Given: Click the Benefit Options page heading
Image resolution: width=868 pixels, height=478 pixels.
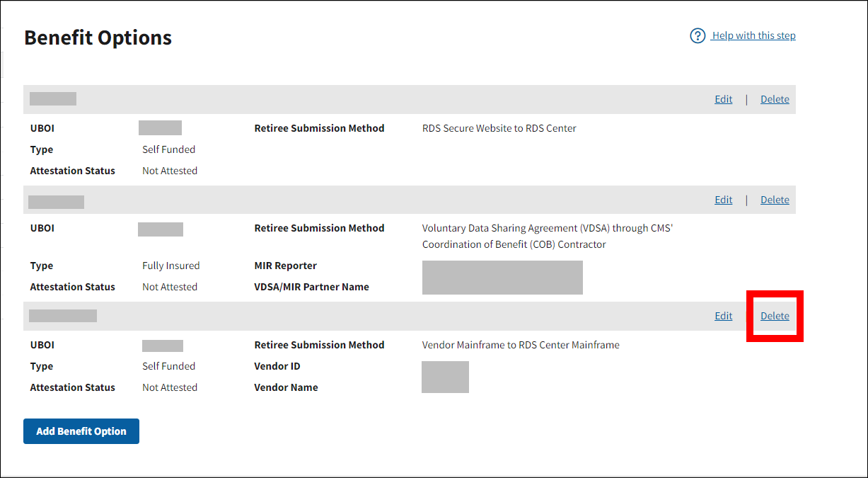Looking at the screenshot, I should tap(98, 38).
